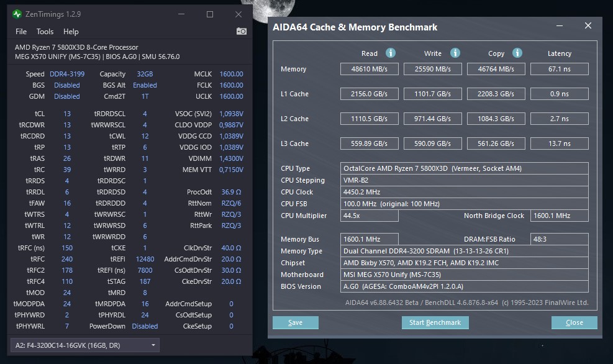This screenshot has height=364, width=613.
Task: Click the Memory Bus field 1600.1 MHz
Action: (370, 239)
